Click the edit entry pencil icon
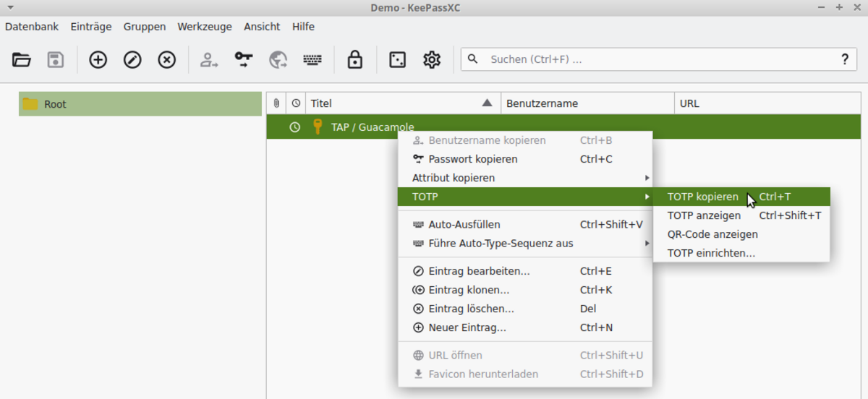 [132, 60]
